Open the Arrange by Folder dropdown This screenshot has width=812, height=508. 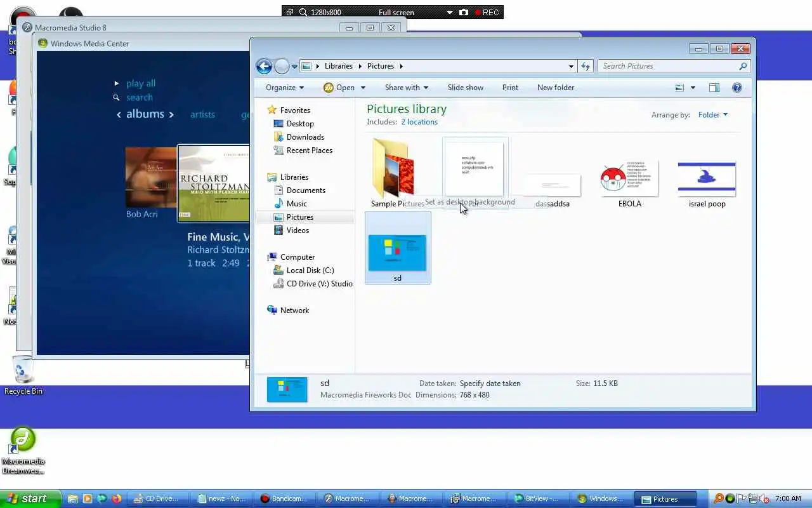tap(713, 115)
